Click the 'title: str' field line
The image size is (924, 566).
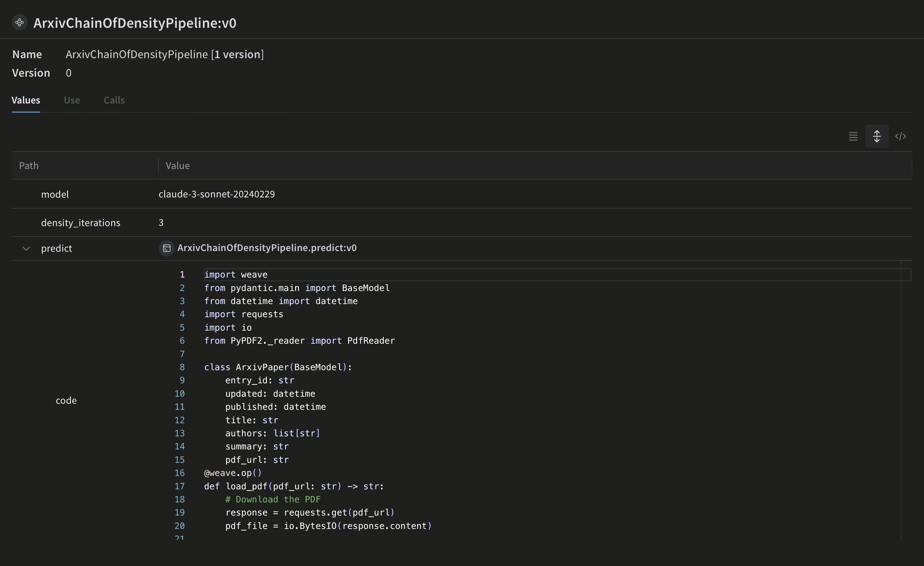click(252, 420)
